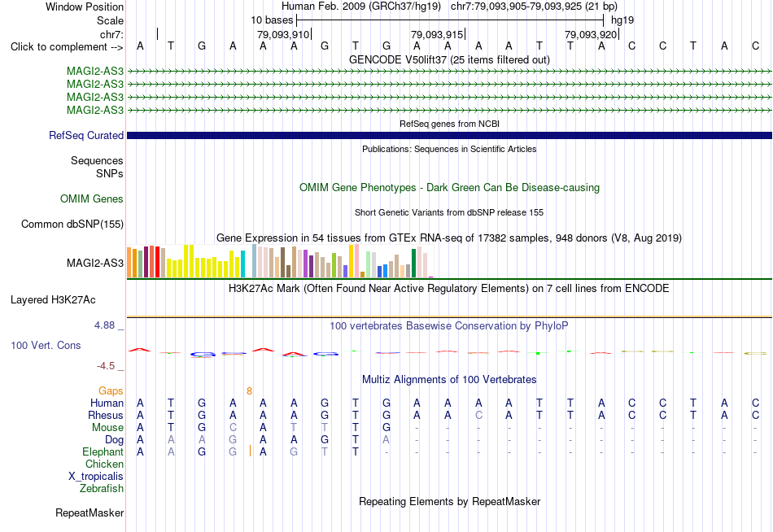This screenshot has height=532, width=773.
Task: Click the 100 Vert. Cons label
Action: click(46, 345)
